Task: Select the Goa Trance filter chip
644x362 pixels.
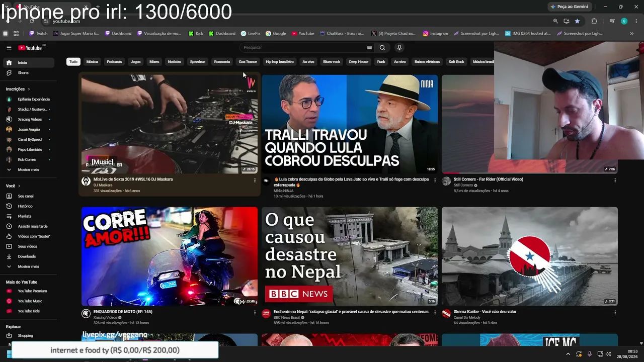Action: (x=248, y=62)
